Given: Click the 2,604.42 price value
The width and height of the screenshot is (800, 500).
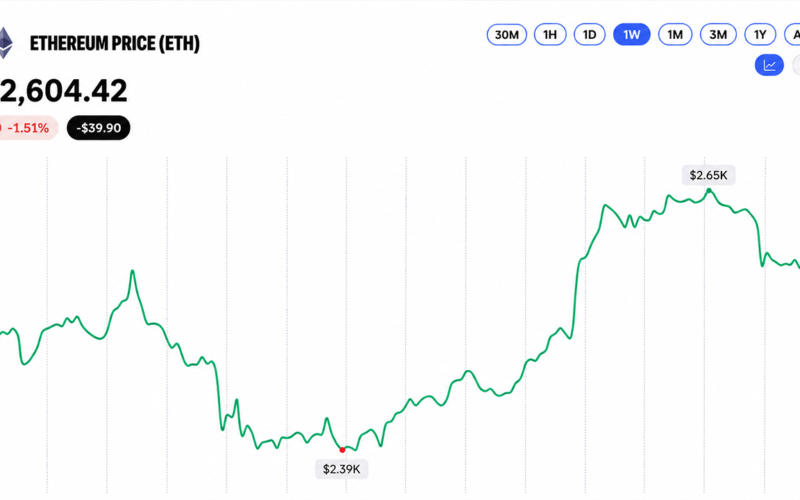Looking at the screenshot, I should [63, 91].
